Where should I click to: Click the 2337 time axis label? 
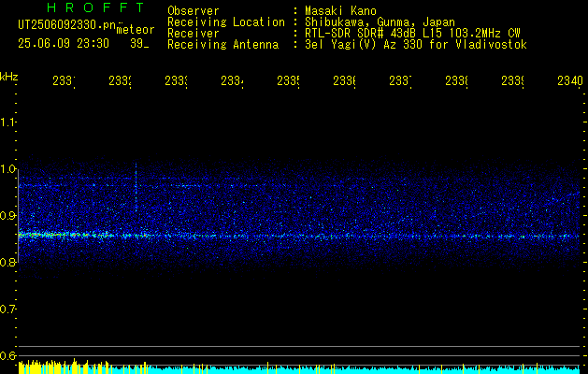pos(400,80)
